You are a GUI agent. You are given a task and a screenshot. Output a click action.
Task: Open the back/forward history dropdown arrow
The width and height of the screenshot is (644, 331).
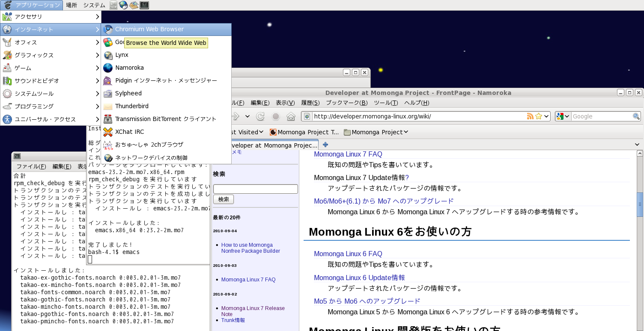(247, 116)
